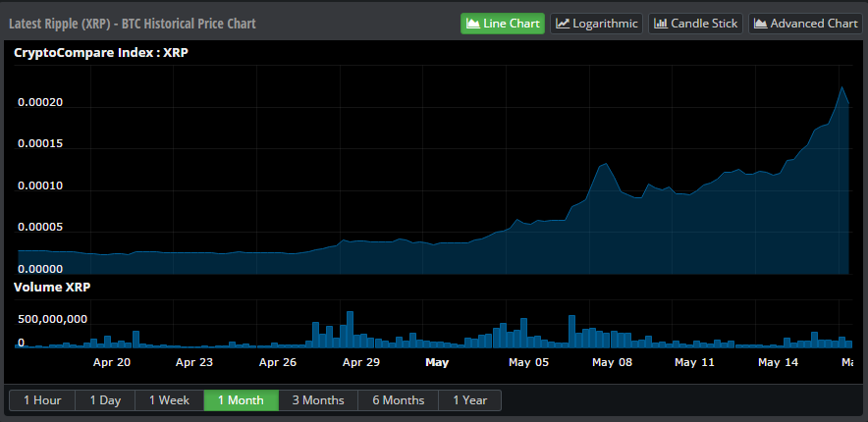The image size is (868, 422).
Task: Click the price peak near May 08
Action: pos(605,164)
